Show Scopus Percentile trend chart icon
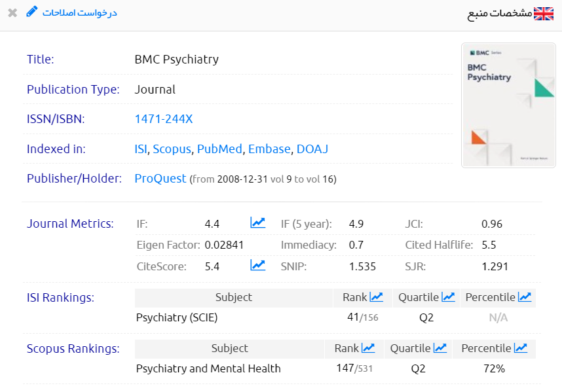This screenshot has height=392, width=562. point(521,348)
